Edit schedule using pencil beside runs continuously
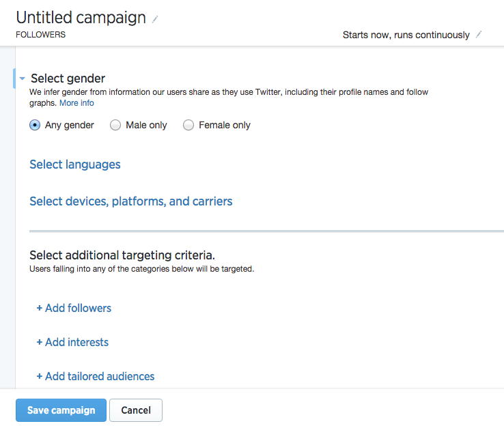 [x=479, y=34]
